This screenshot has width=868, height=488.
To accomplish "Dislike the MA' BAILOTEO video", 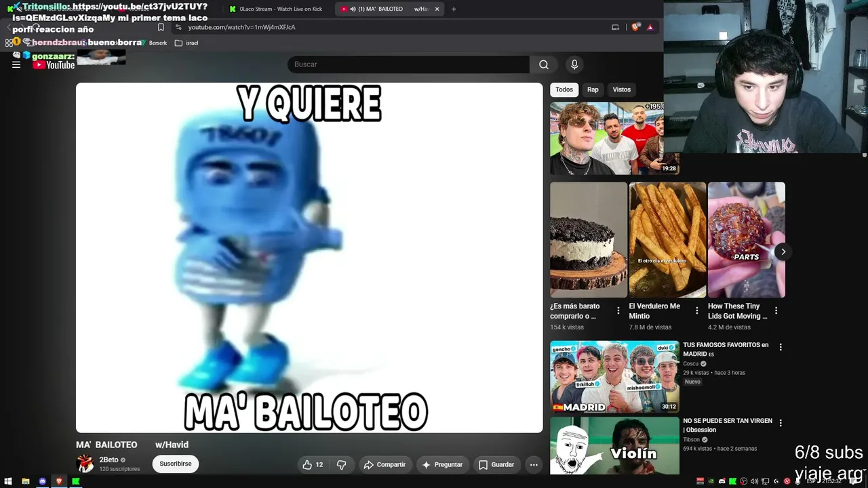I will coord(342,464).
